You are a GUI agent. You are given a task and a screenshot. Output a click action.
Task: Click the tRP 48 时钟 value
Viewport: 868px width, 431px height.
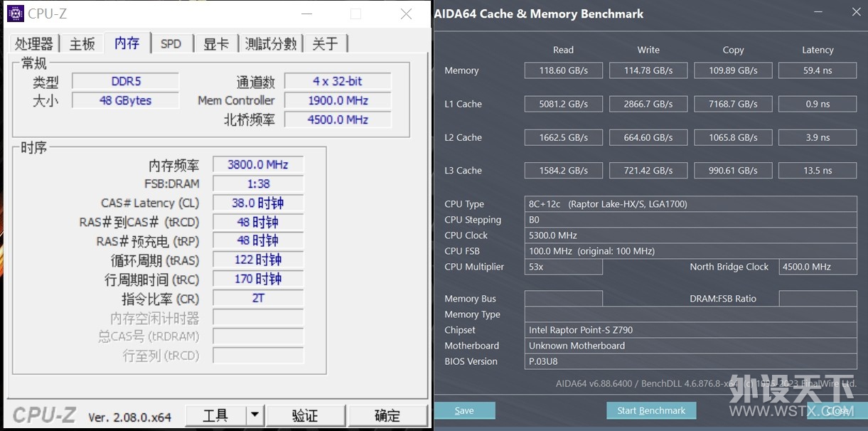258,240
